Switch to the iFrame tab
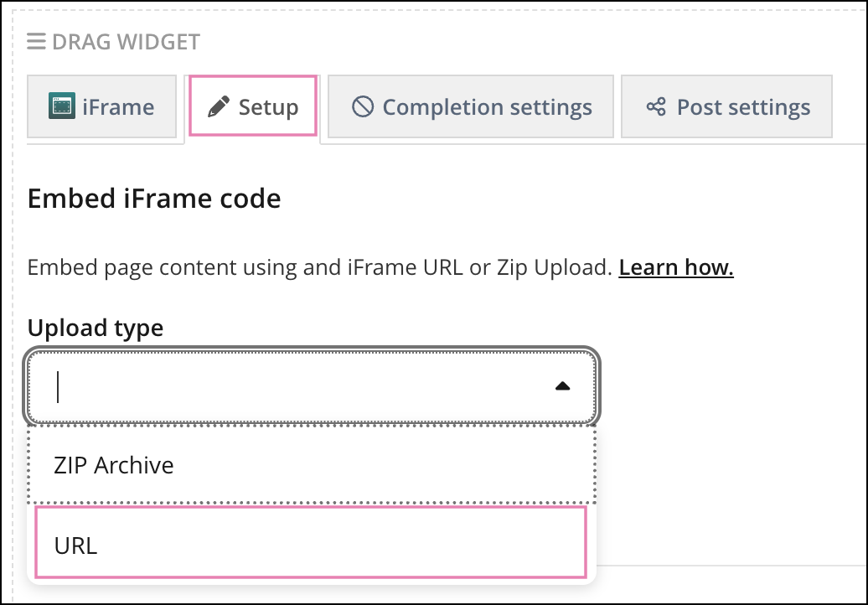 [102, 107]
